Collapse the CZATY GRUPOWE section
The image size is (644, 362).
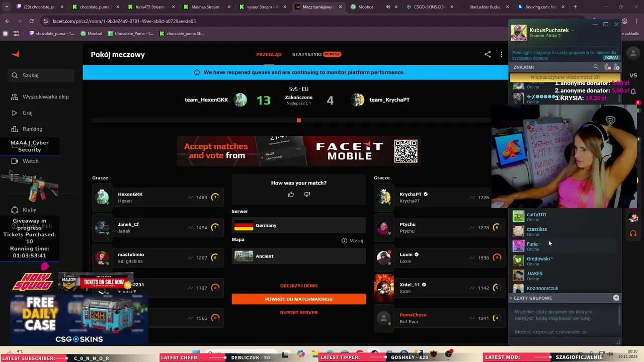[511, 298]
